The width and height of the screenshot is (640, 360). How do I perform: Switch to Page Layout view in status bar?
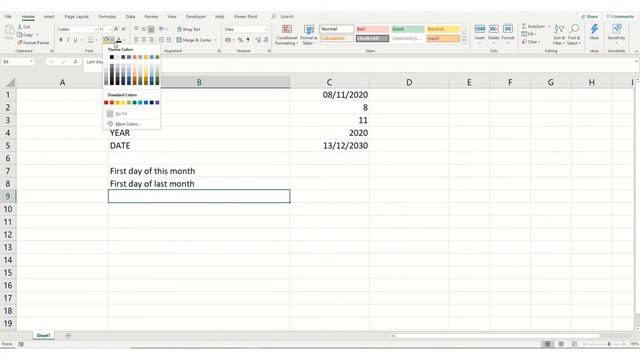tap(561, 344)
